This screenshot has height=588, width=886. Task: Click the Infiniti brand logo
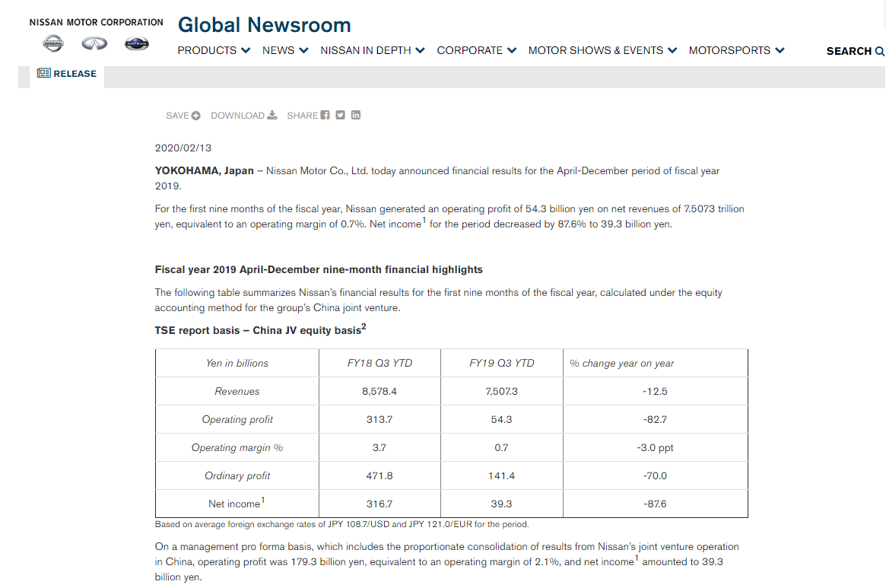(95, 44)
